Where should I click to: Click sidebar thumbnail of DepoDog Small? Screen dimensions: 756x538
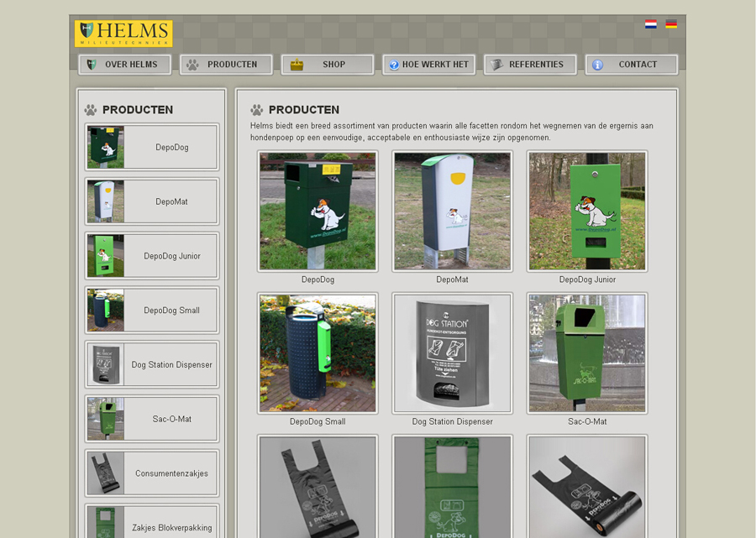(106, 311)
